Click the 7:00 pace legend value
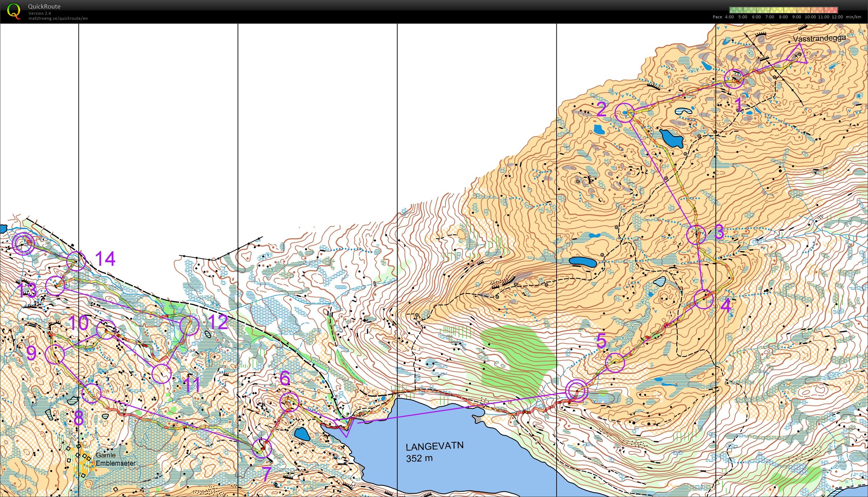Viewport: 868px width, 497px height. pyautogui.click(x=770, y=17)
